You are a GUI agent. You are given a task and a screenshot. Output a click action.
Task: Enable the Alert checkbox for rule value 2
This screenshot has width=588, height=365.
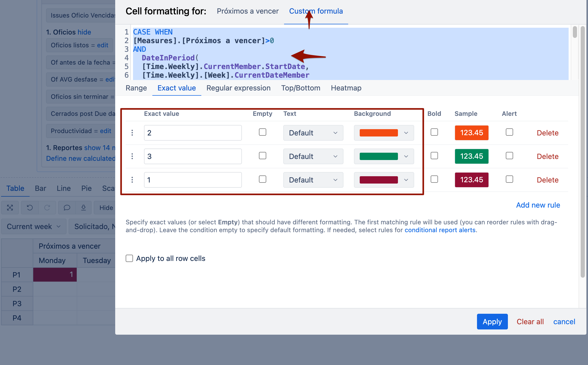point(509,132)
